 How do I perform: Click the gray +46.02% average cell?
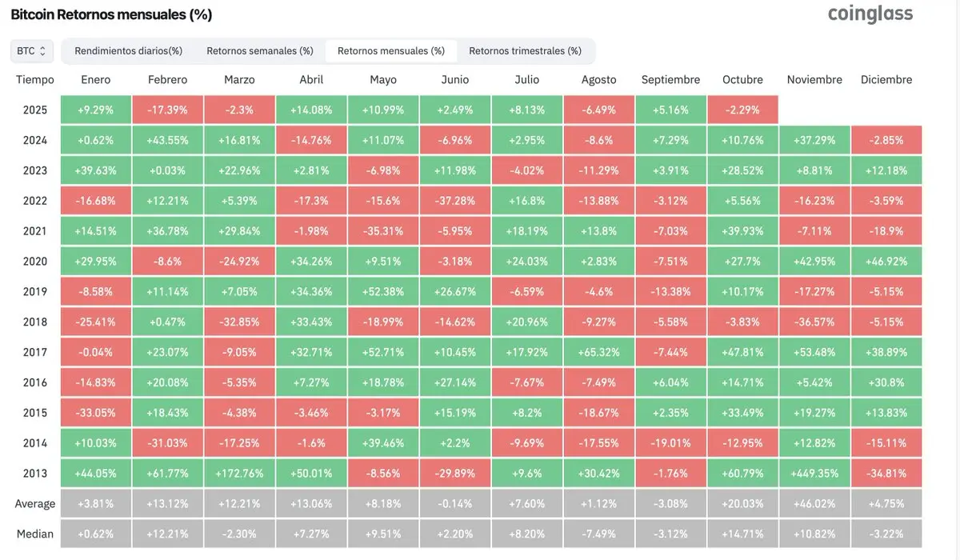pos(814,503)
